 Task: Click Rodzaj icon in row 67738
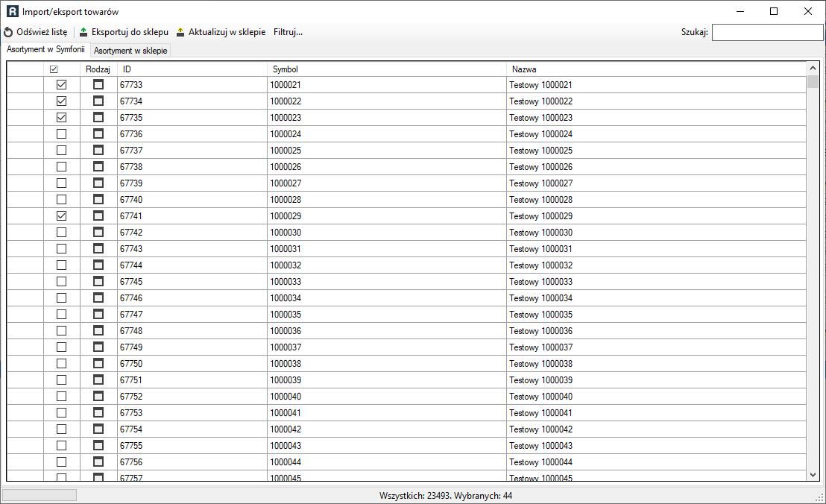pyautogui.click(x=98, y=166)
